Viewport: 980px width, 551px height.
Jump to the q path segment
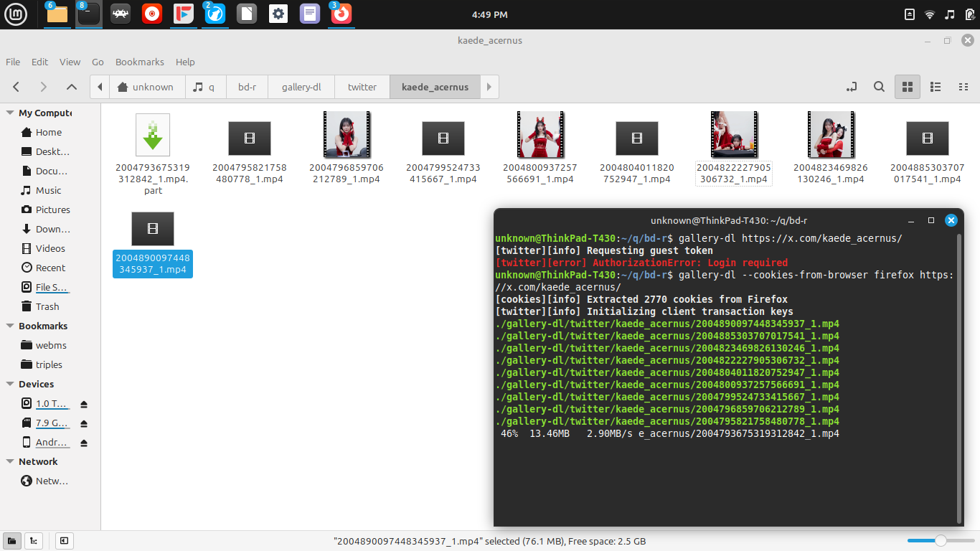(206, 87)
